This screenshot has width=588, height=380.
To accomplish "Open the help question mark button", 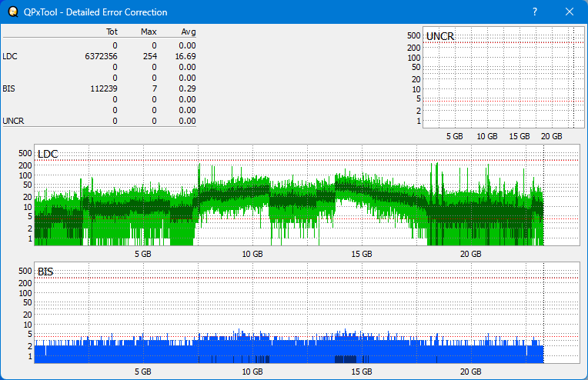I will 535,12.
